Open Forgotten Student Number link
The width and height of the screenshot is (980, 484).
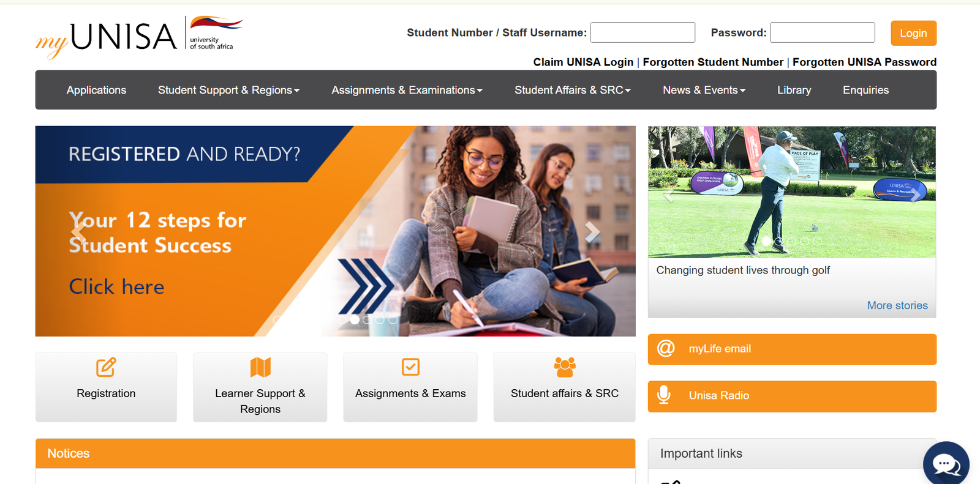click(x=713, y=62)
